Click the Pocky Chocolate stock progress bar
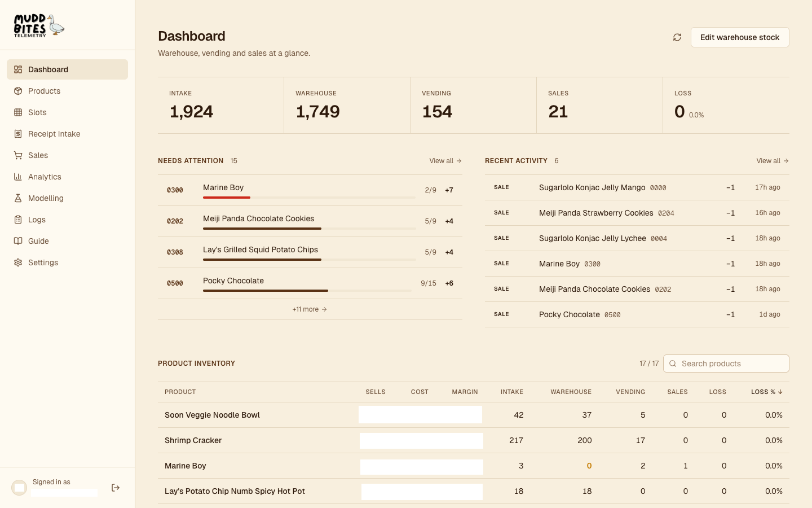812x508 pixels. pos(307,291)
